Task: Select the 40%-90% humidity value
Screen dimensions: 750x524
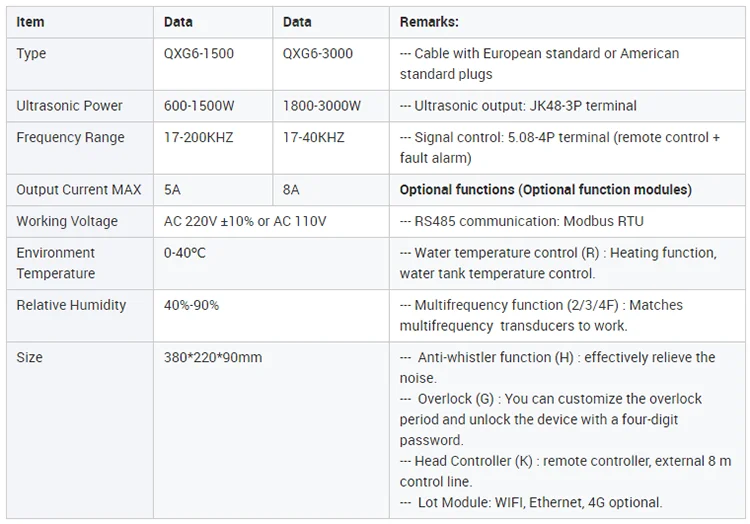Action: click(x=191, y=305)
